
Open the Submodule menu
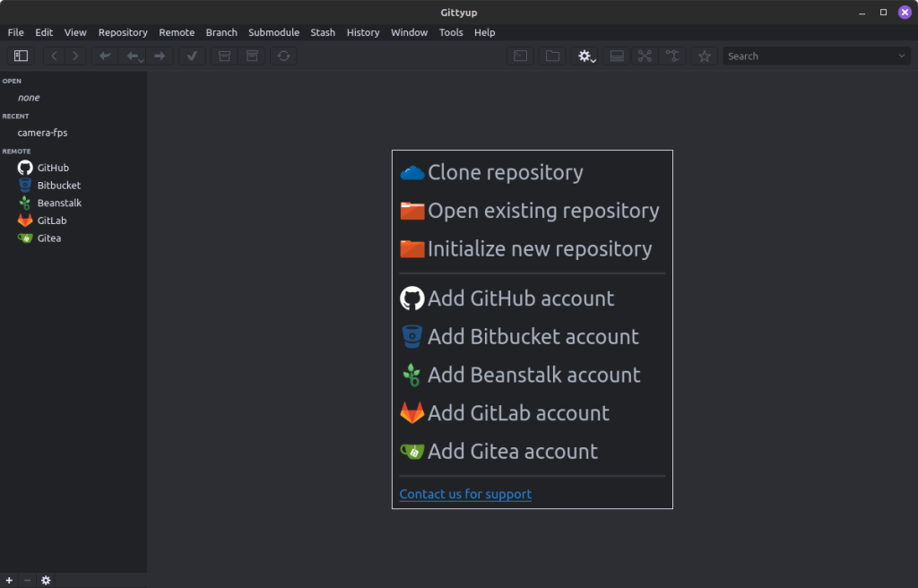point(273,32)
